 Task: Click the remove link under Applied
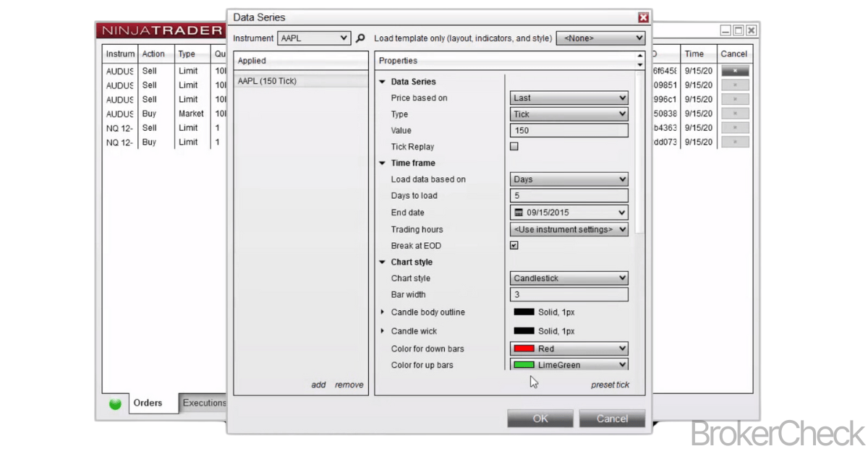349,385
